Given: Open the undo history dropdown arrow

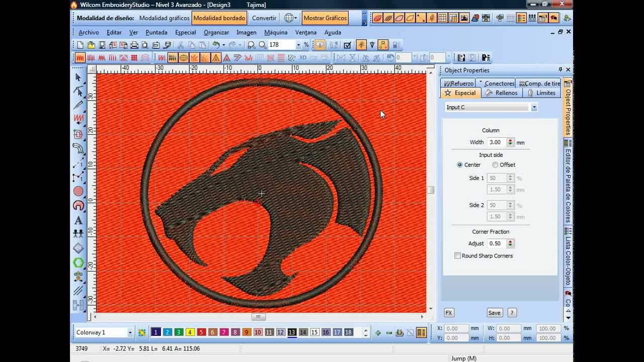Looking at the screenshot, I should pyautogui.click(x=223, y=45).
